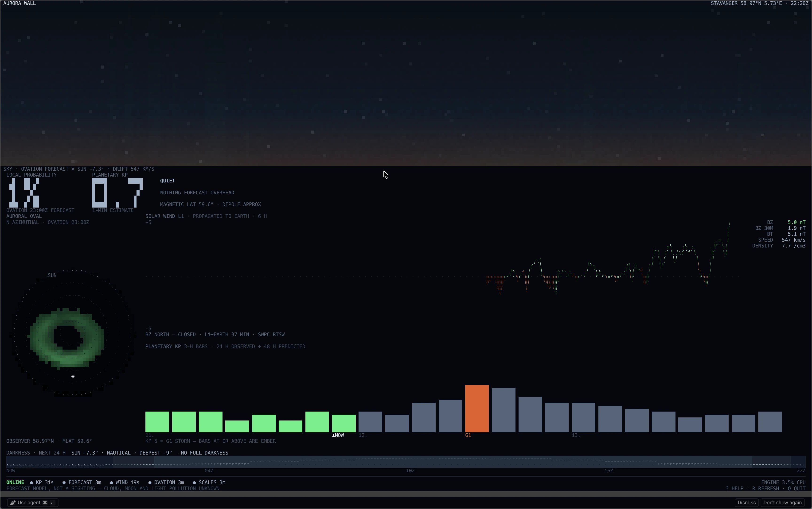This screenshot has width=812, height=509.
Task: Click the 04Z tick on darkness timeline
Action: coord(209,471)
